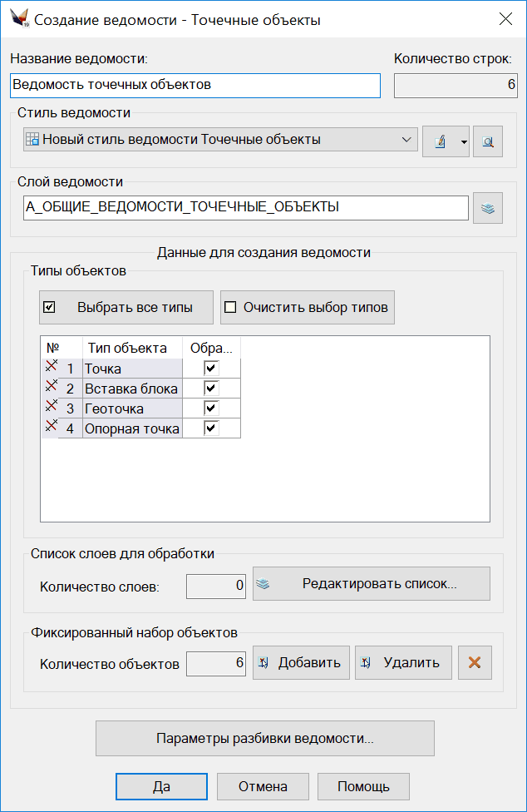Click the Точка row point icon
Viewport: 527px width, 812px height.
pyautogui.click(x=51, y=367)
